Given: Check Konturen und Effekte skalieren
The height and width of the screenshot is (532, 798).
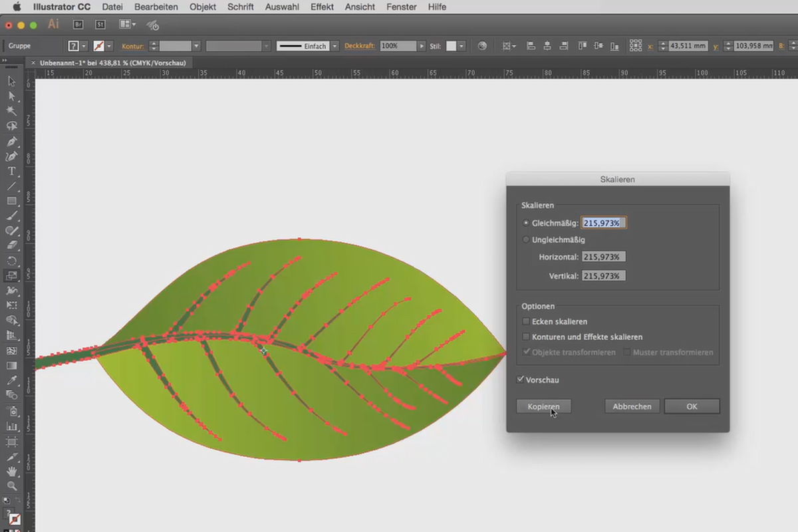Looking at the screenshot, I should [x=526, y=336].
